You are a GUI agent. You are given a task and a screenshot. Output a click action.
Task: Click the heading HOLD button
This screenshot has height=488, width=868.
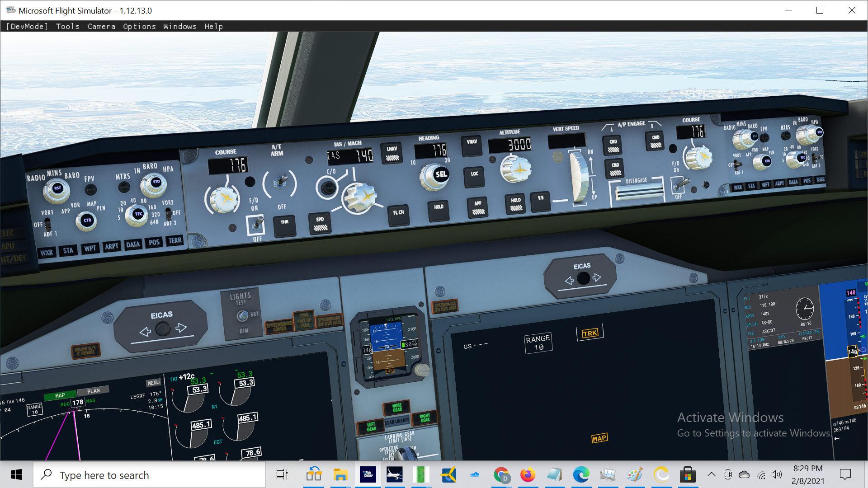439,210
